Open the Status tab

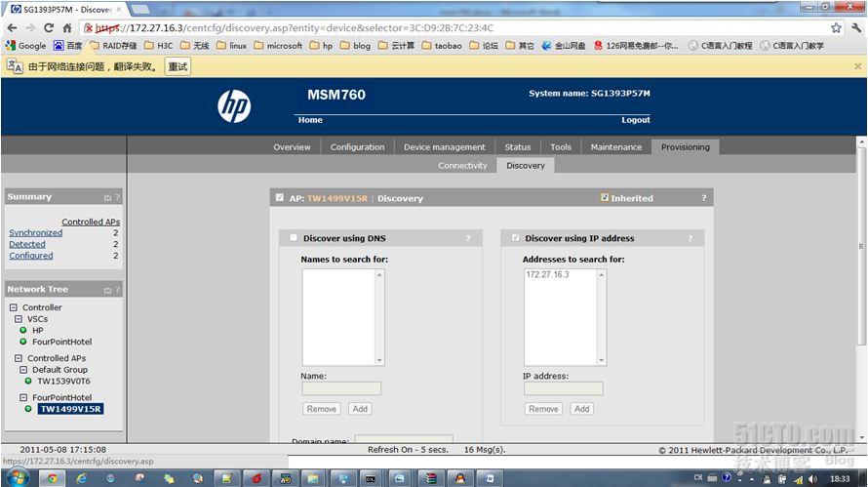click(x=518, y=146)
